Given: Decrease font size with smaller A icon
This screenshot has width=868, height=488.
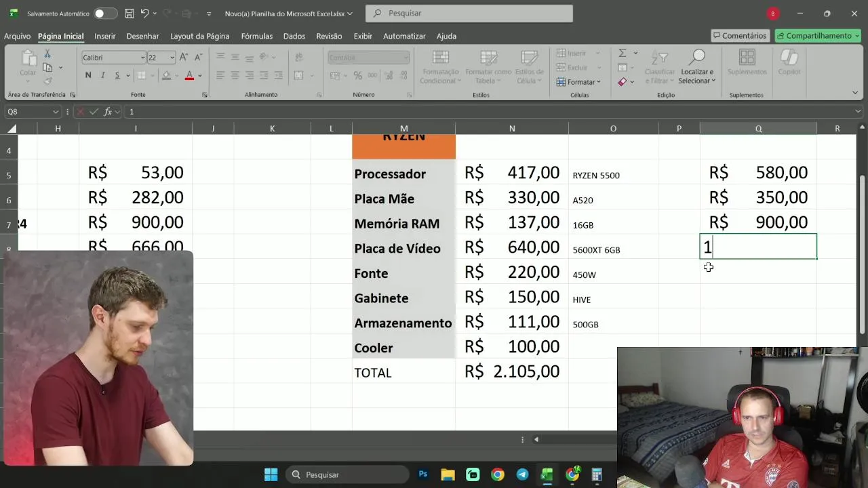Looking at the screenshot, I should click(198, 58).
